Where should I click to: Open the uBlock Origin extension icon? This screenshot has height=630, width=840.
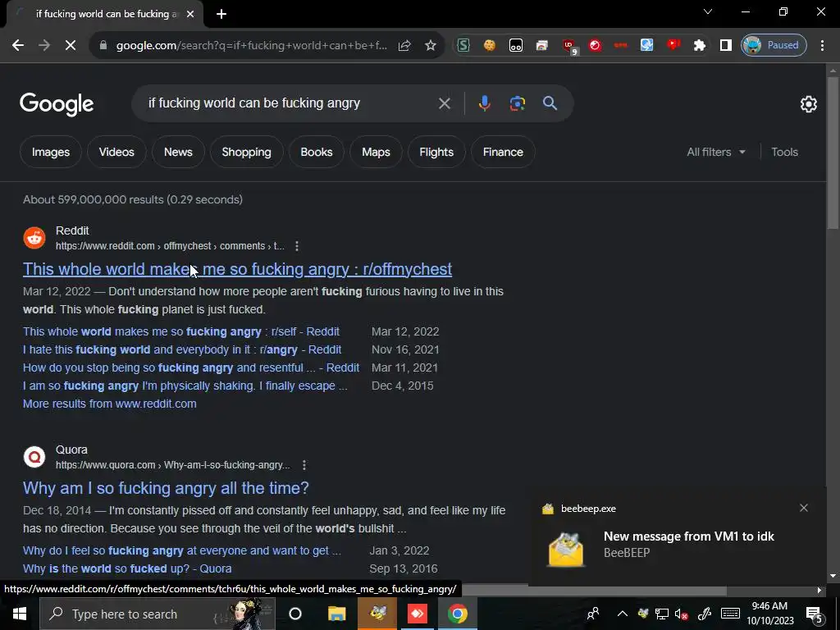point(569,47)
